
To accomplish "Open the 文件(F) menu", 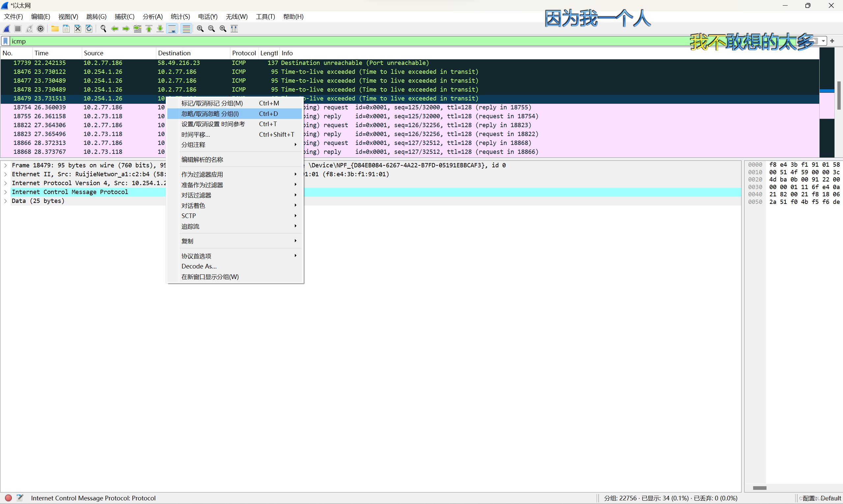I will tap(13, 17).
